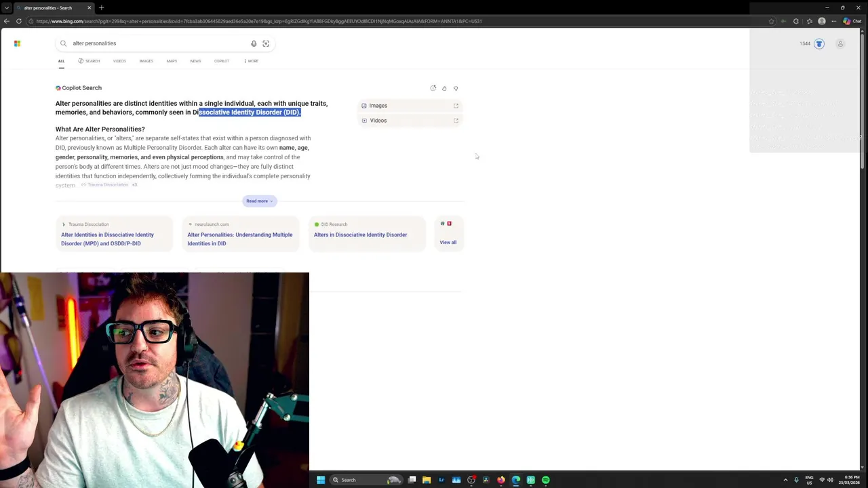Open Copilot Chat in browser toolbar
The width and height of the screenshot is (868, 488).
852,21
